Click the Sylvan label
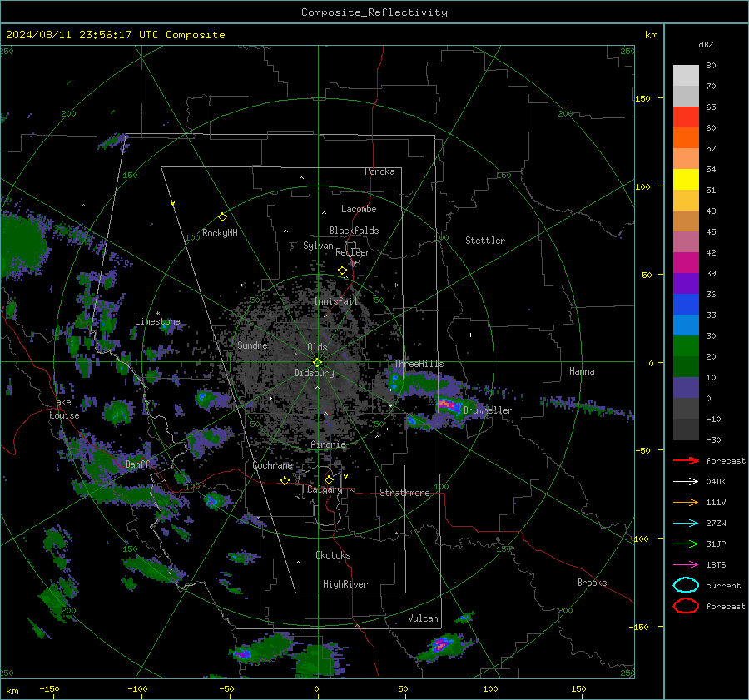 pos(318,246)
